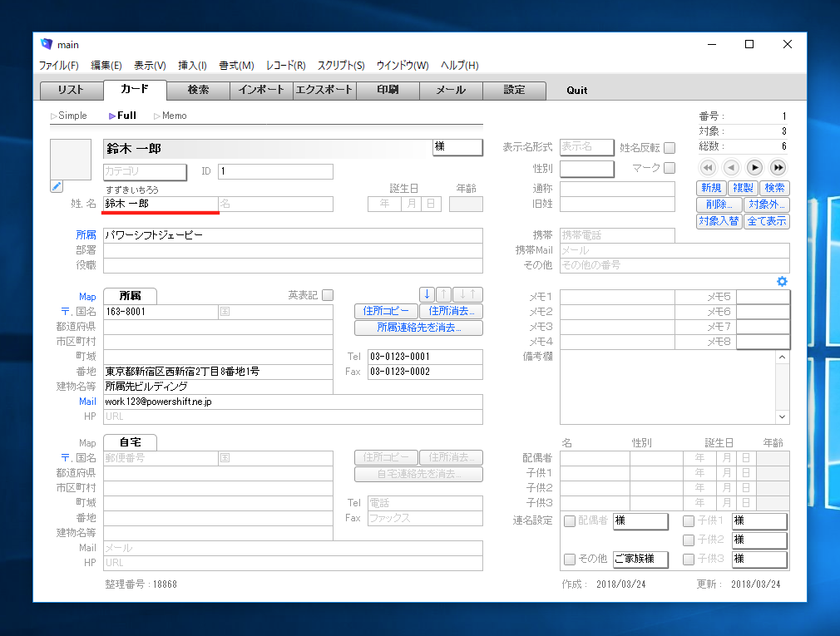Check the 英表記 checkbox

328,295
